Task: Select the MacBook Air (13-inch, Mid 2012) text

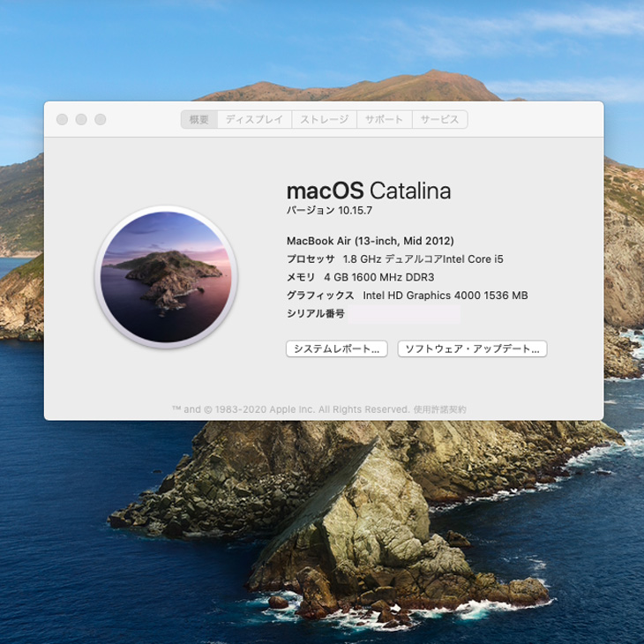Action: click(x=370, y=241)
